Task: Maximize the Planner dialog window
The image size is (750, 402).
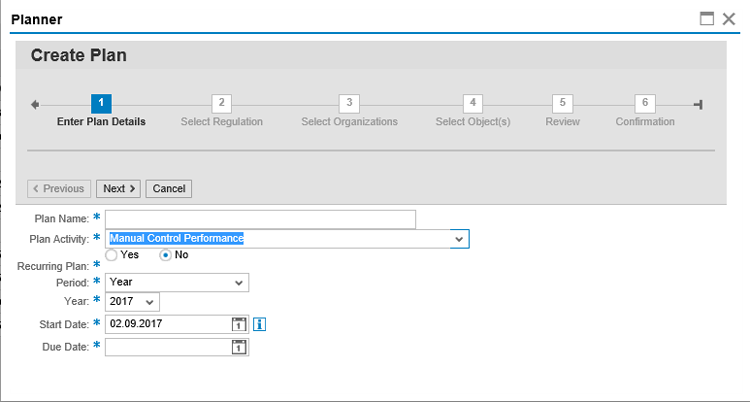Action: [x=706, y=18]
